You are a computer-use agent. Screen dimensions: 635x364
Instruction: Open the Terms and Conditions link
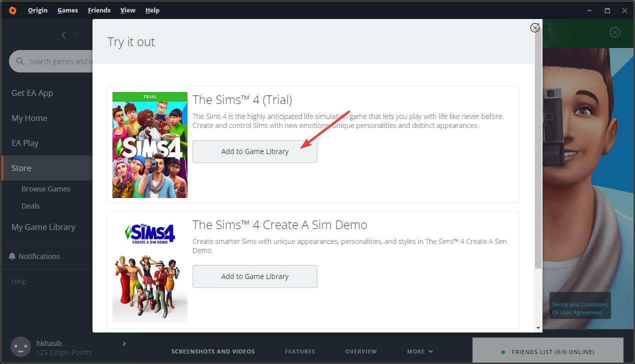[579, 304]
